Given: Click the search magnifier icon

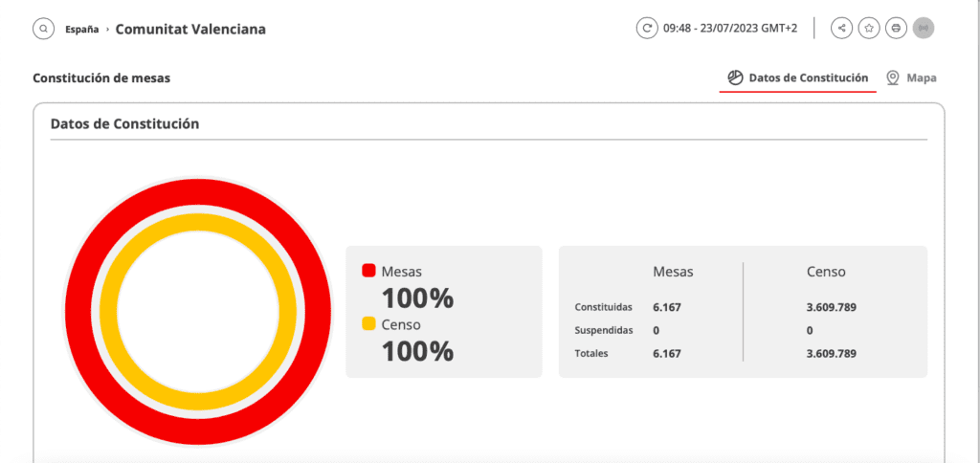Looking at the screenshot, I should coord(43,29).
